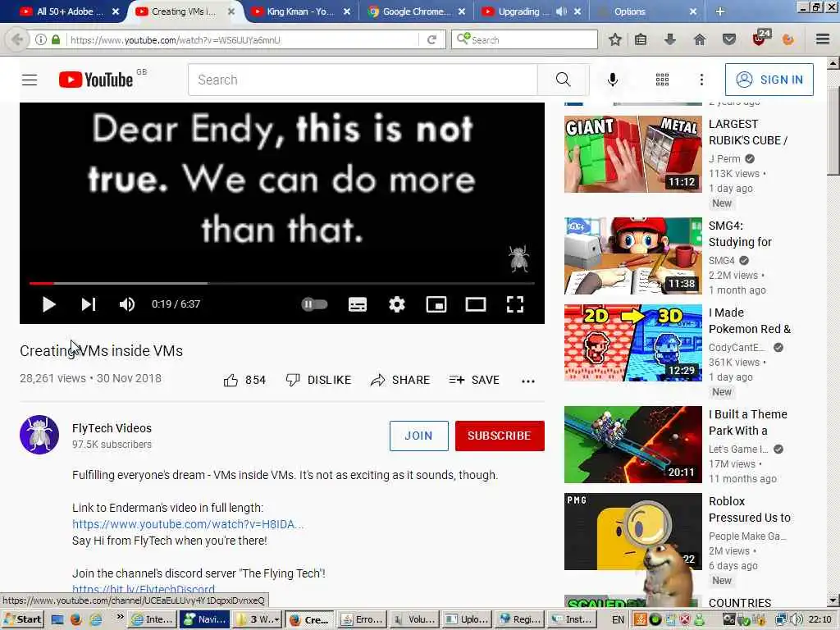Reload the page with the refresh icon
Viewport: 840px width, 630px height.
tap(431, 39)
